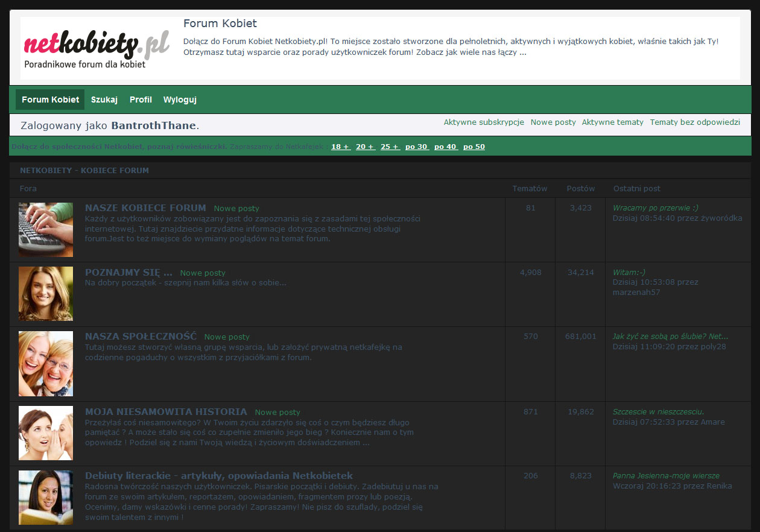Click post count 19,862
The width and height of the screenshot is (760, 532).
(581, 412)
